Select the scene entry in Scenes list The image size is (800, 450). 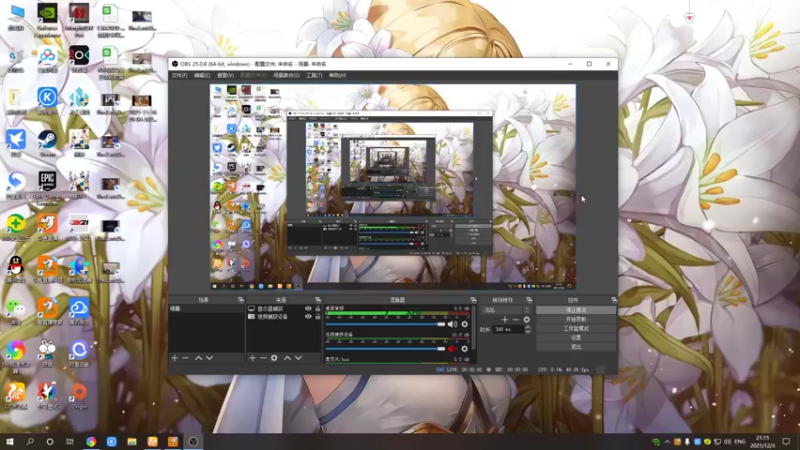pos(207,309)
